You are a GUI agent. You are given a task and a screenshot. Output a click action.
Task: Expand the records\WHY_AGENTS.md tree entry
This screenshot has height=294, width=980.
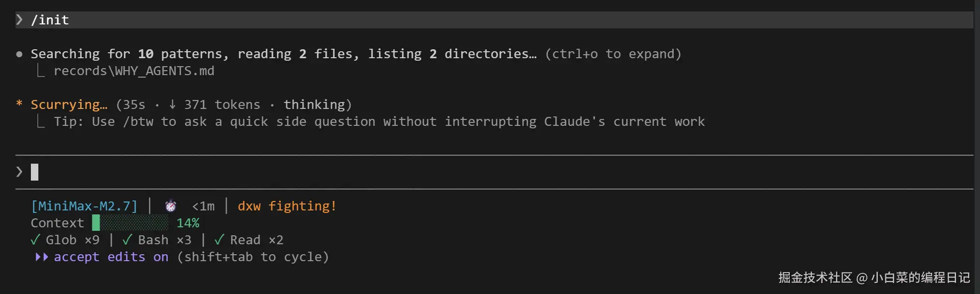tap(134, 71)
